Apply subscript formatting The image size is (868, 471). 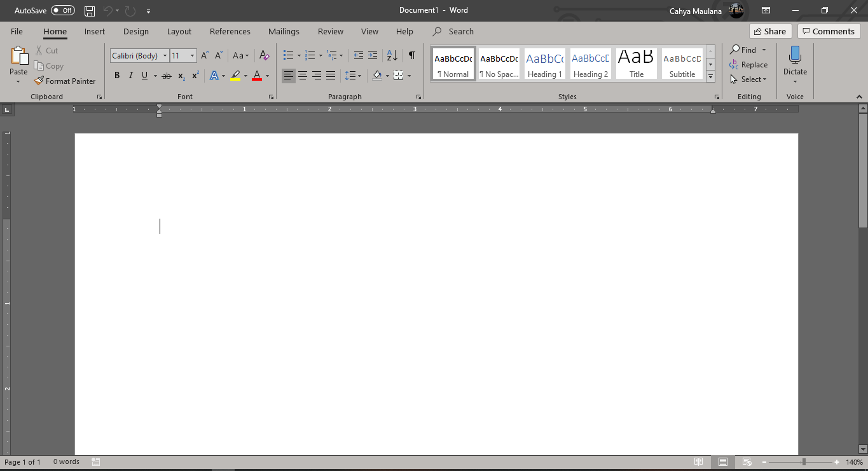(x=181, y=75)
